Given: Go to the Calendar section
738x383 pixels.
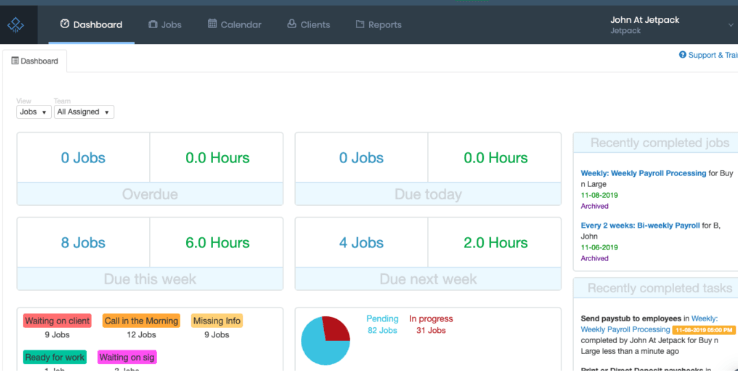Looking at the screenshot, I should point(234,24).
